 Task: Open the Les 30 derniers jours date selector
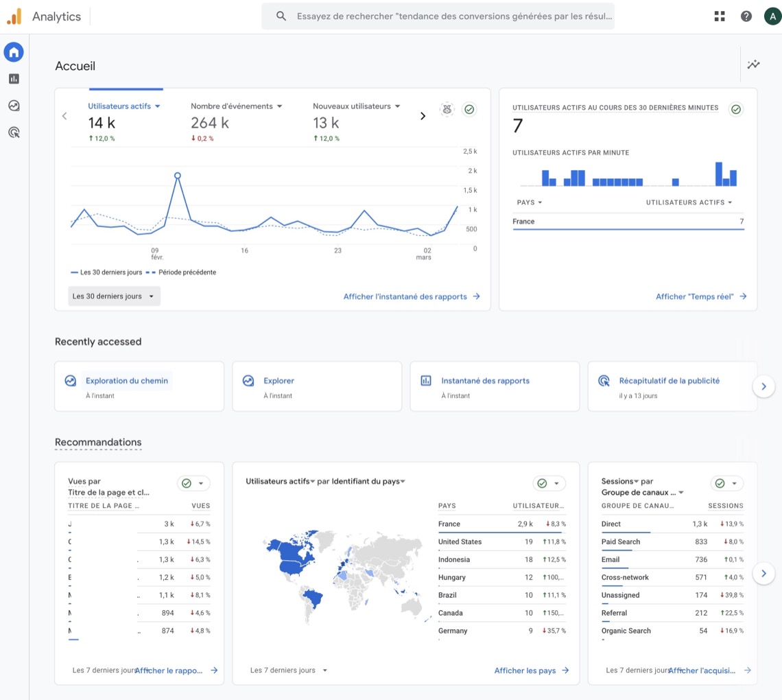114,296
